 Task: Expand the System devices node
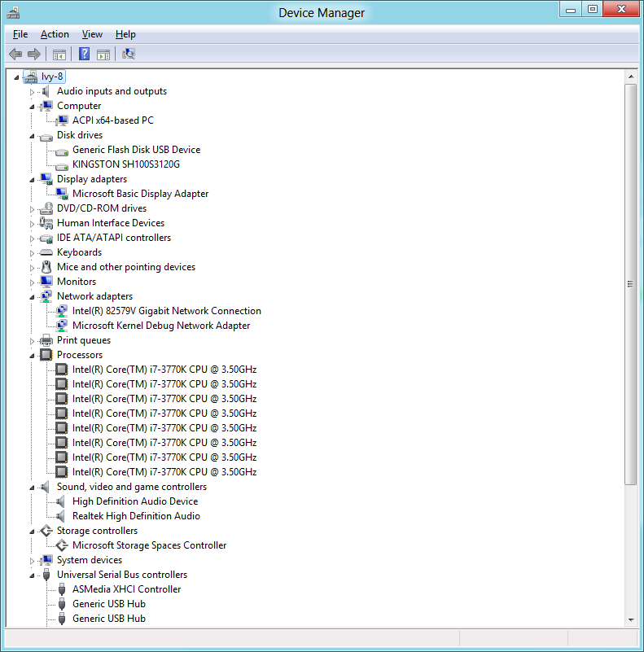pyautogui.click(x=32, y=561)
